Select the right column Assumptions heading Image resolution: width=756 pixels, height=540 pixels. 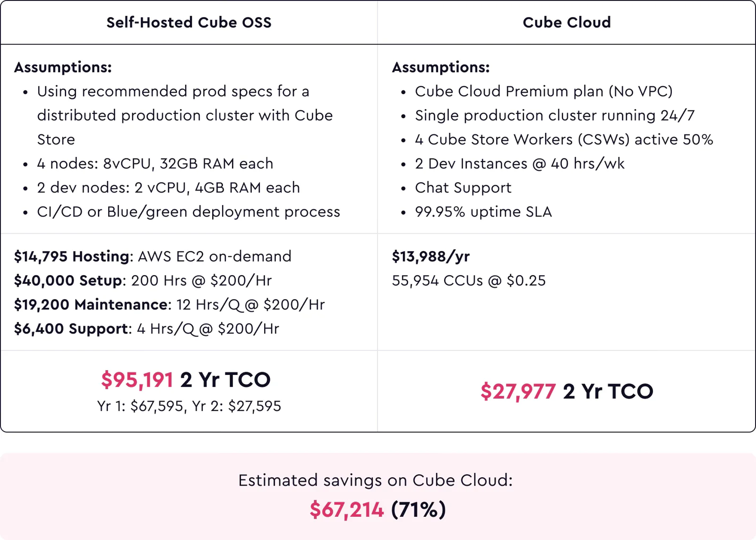[441, 67]
